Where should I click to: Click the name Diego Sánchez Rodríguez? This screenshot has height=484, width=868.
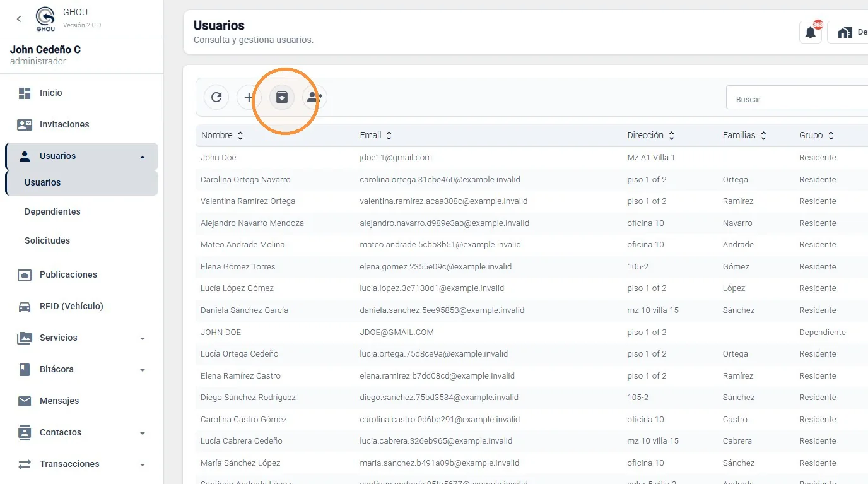(248, 398)
